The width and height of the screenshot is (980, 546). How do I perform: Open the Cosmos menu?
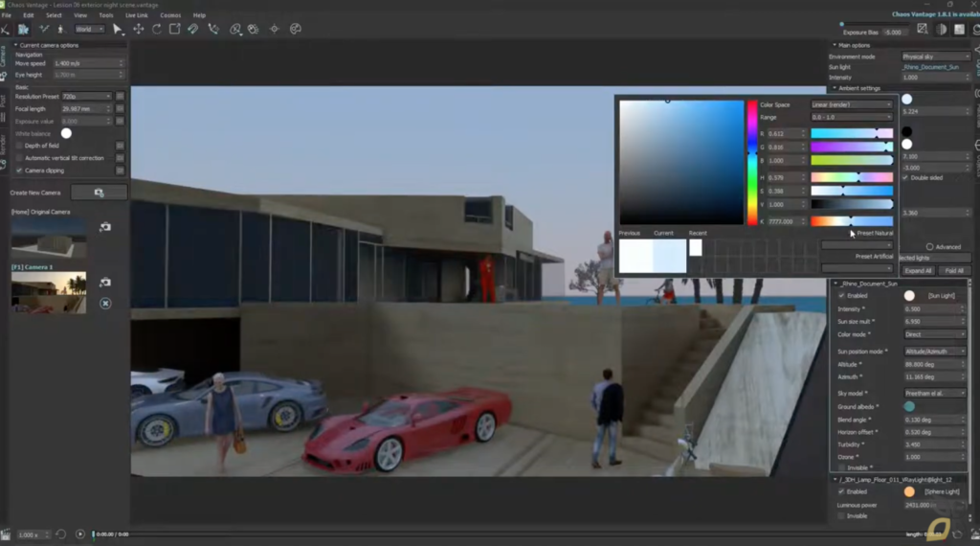pyautogui.click(x=170, y=15)
